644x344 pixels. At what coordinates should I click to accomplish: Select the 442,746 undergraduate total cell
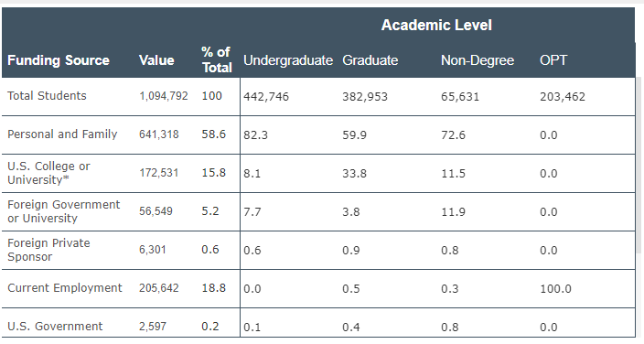coord(266,97)
